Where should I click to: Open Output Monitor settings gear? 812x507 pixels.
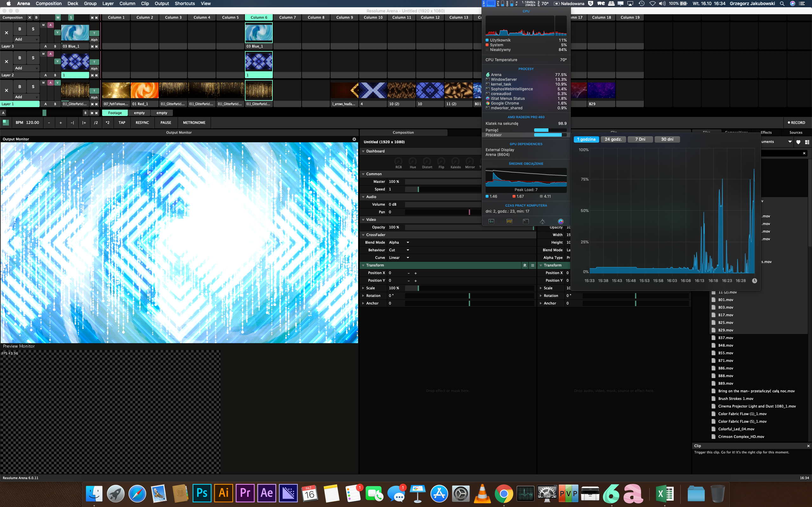pyautogui.click(x=354, y=139)
